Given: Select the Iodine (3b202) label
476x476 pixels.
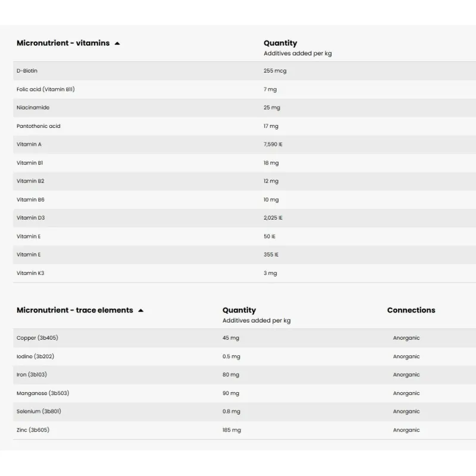Looking at the screenshot, I should 36,356.
